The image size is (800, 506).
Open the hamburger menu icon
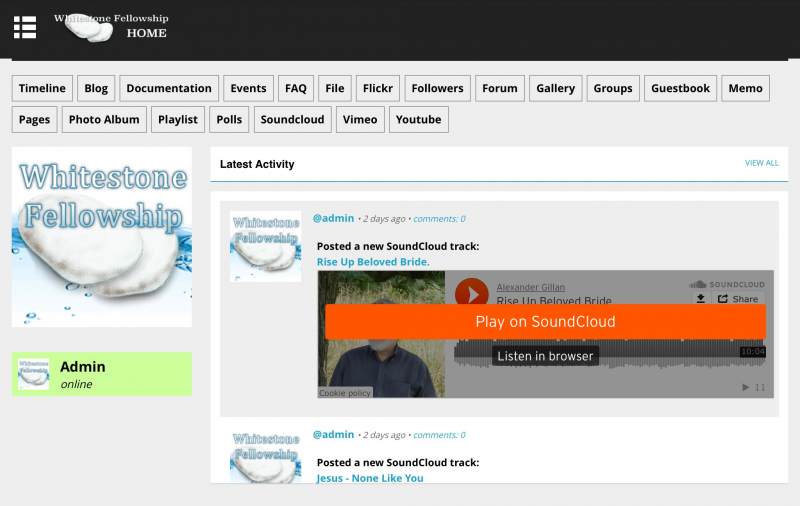click(x=25, y=27)
